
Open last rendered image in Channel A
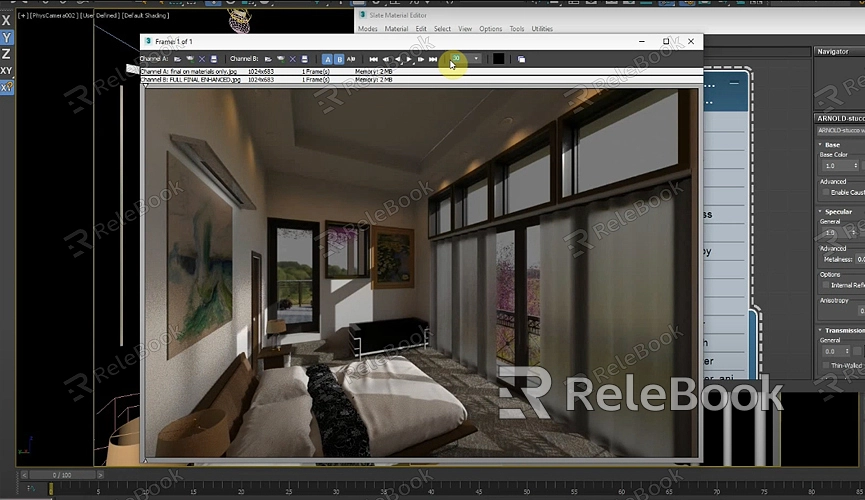pyautogui.click(x=190, y=59)
